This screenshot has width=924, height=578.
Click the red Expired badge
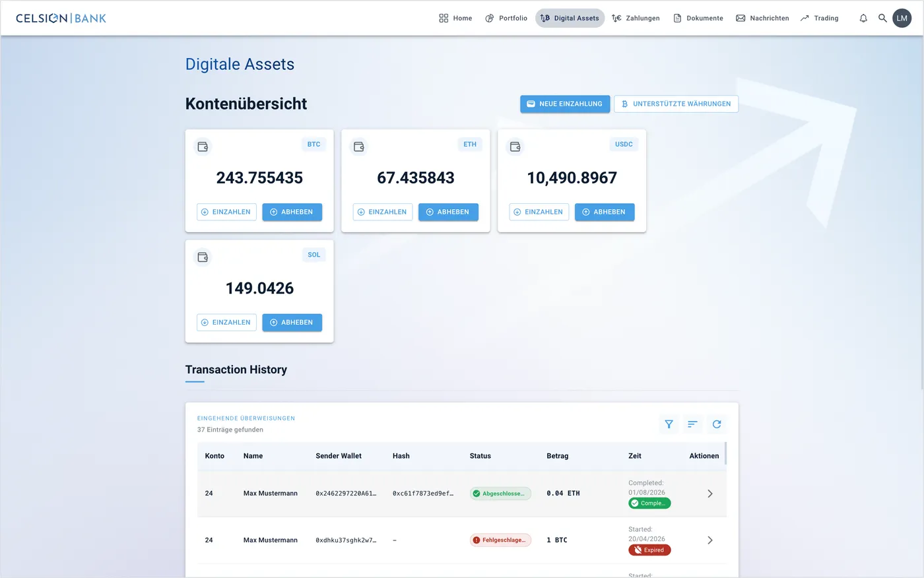(649, 550)
